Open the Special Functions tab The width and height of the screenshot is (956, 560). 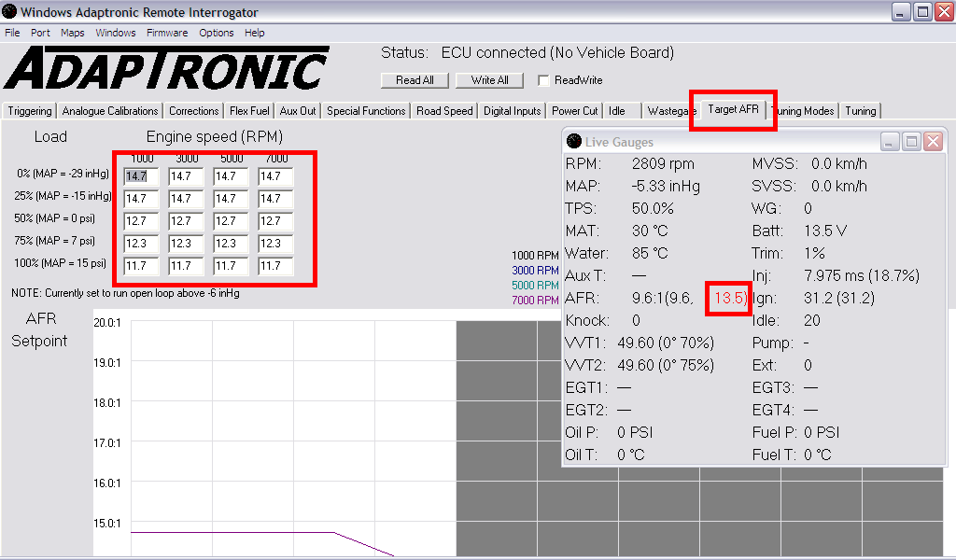click(x=366, y=111)
